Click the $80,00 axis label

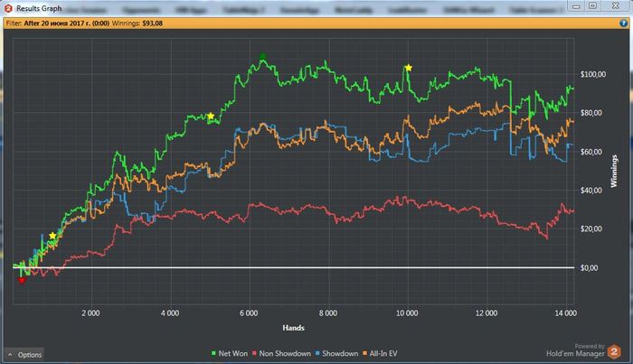pyautogui.click(x=591, y=113)
